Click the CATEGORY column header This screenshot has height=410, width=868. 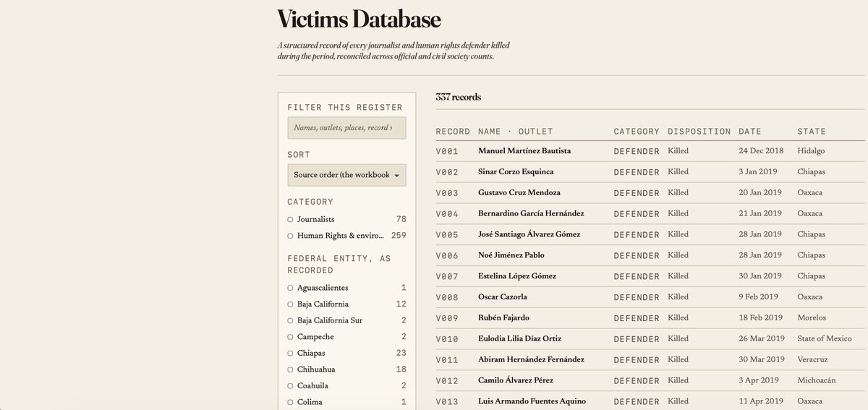click(x=637, y=132)
